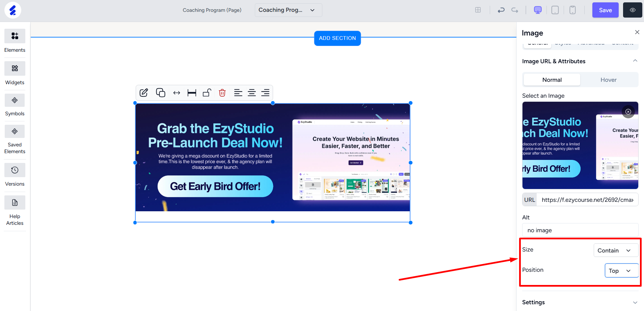The width and height of the screenshot is (644, 311).
Task: Collapse Image URL & Attributes section
Action: (x=635, y=61)
